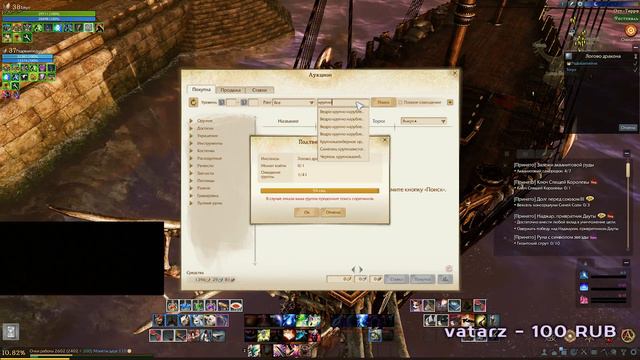
Task: Expand the Расходуемые category
Action: pos(191,158)
